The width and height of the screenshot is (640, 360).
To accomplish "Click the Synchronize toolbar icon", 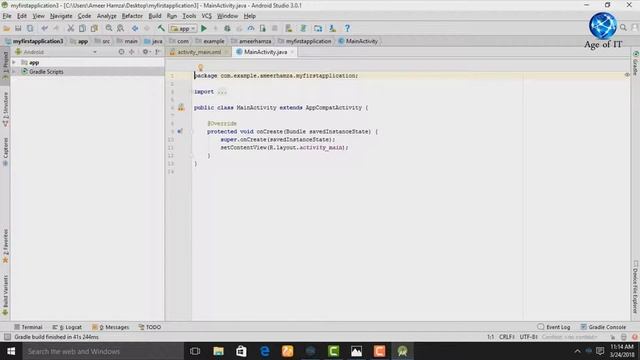I will point(30,29).
